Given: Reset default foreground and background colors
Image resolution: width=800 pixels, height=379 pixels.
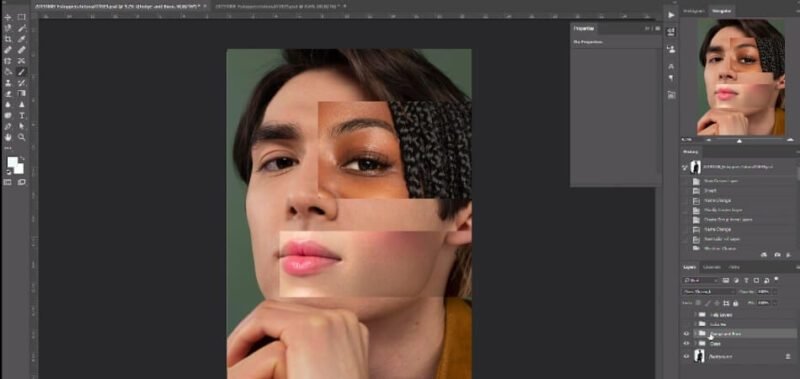Looking at the screenshot, I should 8,172.
